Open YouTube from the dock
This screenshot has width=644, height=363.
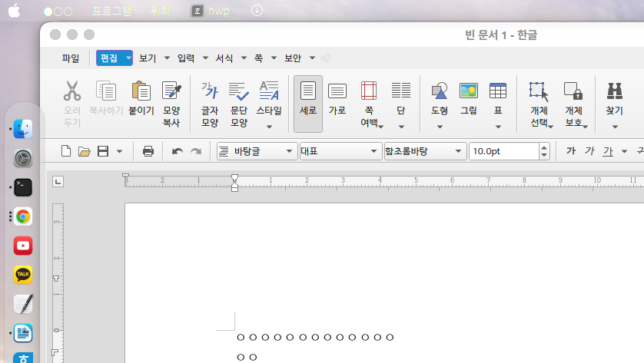23,246
